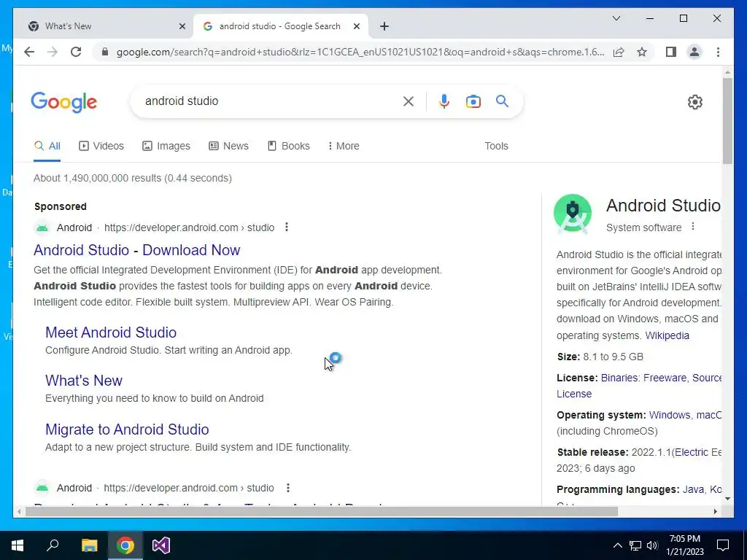The width and height of the screenshot is (747, 560).
Task: Click the scroll-right arrow of horizontal scrollbar
Action: coord(715,511)
